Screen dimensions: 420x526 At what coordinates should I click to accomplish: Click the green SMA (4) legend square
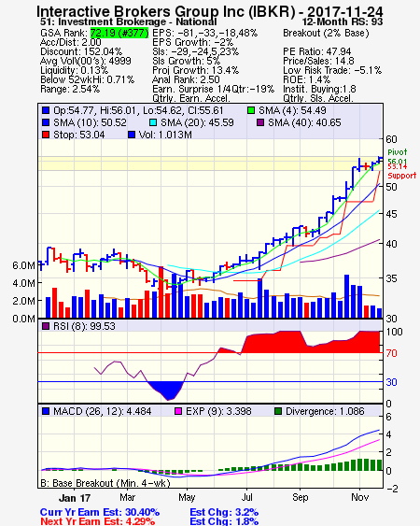point(251,110)
